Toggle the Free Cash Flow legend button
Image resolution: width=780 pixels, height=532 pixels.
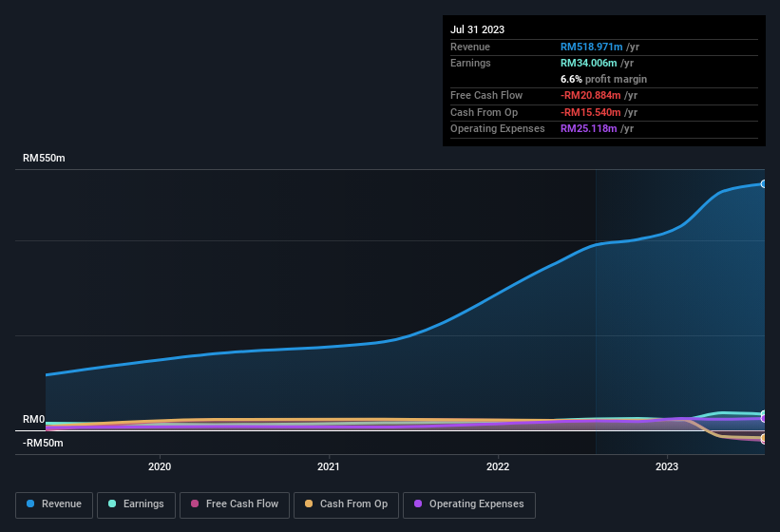[x=235, y=504]
